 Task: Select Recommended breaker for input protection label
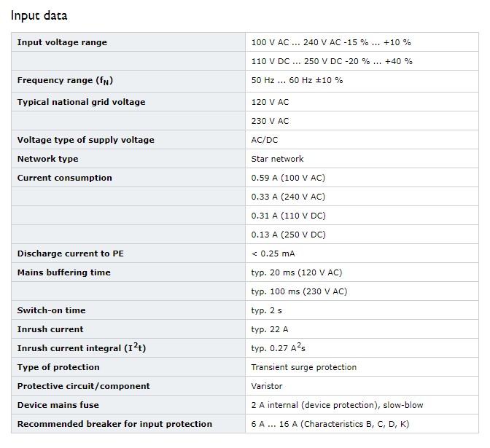click(x=114, y=424)
